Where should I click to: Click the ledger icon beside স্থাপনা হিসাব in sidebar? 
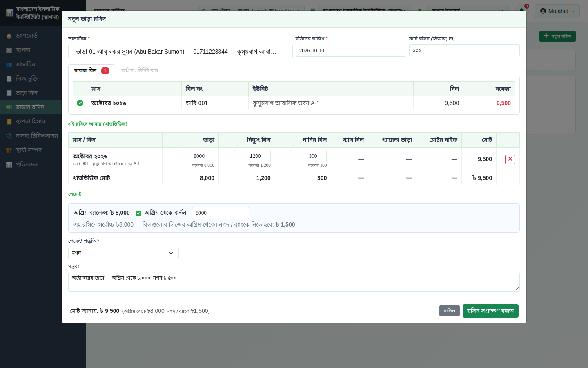point(9,122)
